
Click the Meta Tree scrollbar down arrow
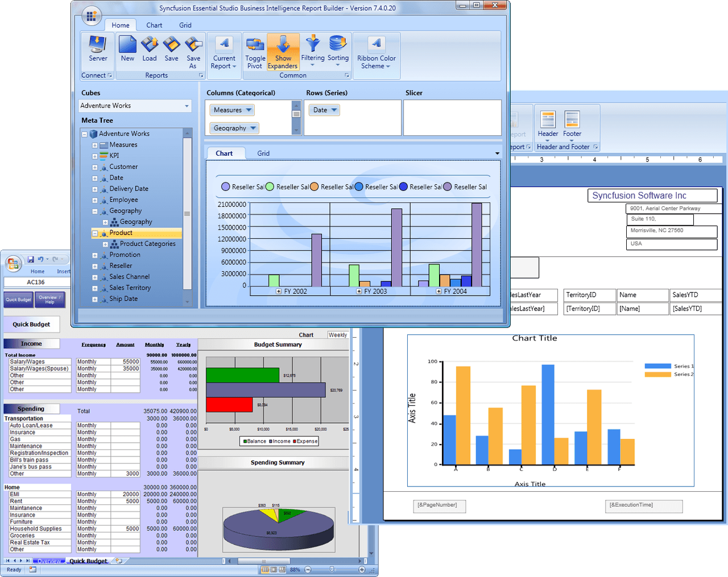[187, 302]
